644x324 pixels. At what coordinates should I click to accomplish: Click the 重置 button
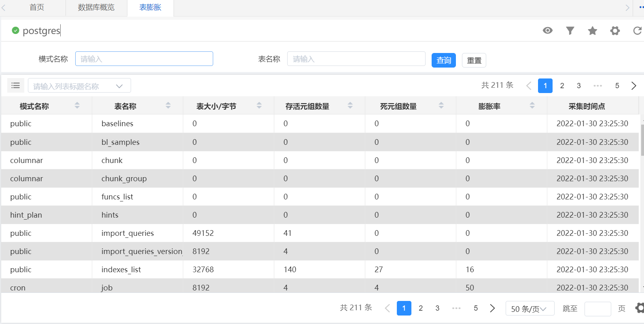[474, 60]
